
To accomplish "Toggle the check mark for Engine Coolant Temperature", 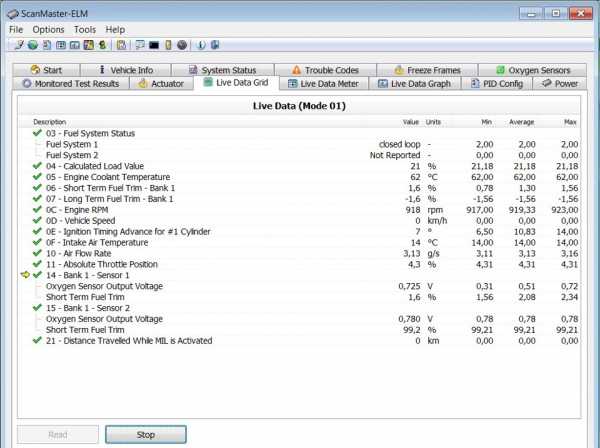I will [x=37, y=177].
